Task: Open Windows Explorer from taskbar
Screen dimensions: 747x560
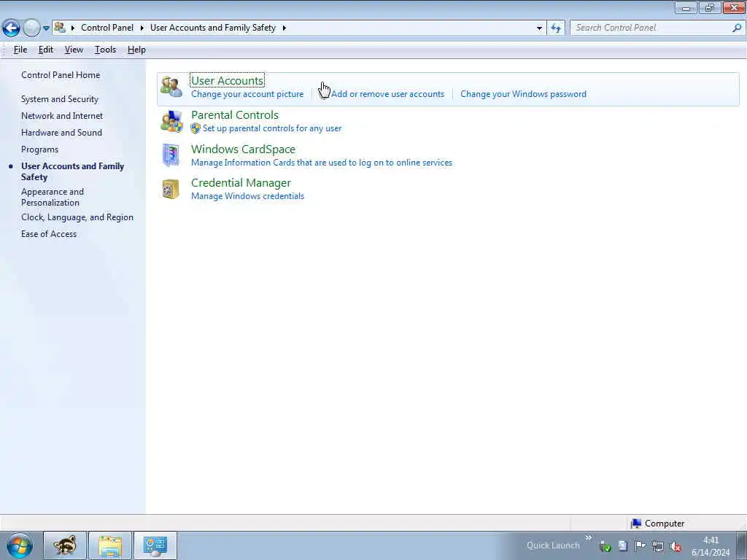Action: point(110,545)
